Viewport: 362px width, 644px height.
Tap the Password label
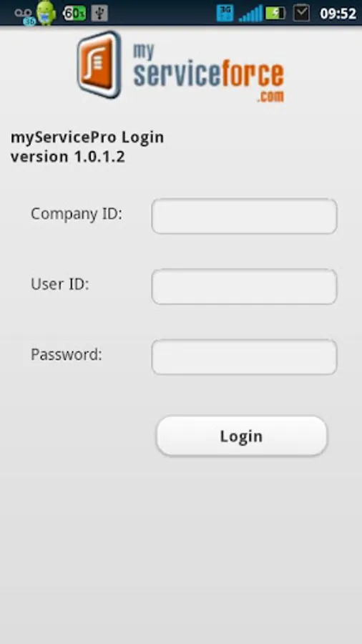[x=67, y=354]
